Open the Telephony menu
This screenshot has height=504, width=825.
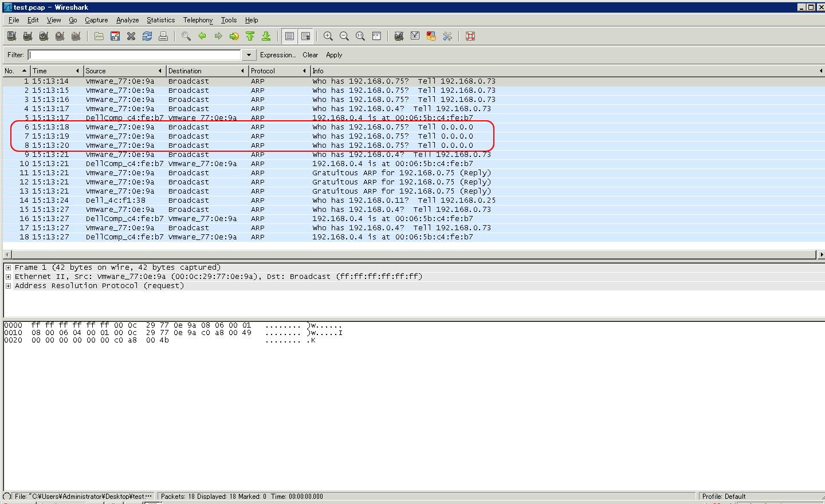click(198, 20)
